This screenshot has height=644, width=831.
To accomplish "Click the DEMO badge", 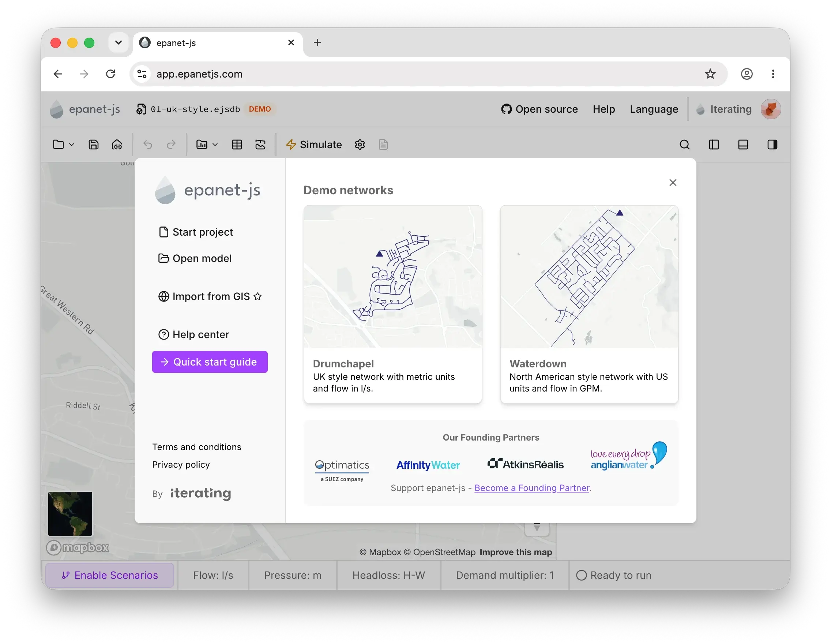I will (x=260, y=109).
